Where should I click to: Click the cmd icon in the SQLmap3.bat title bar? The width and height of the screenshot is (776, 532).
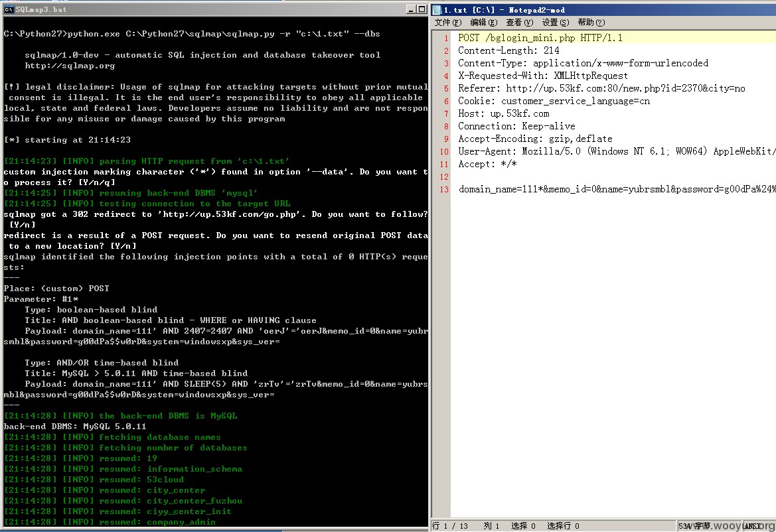click(x=9, y=9)
